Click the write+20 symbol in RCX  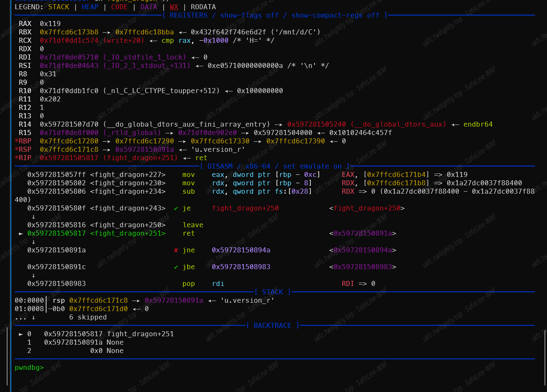[x=124, y=41]
